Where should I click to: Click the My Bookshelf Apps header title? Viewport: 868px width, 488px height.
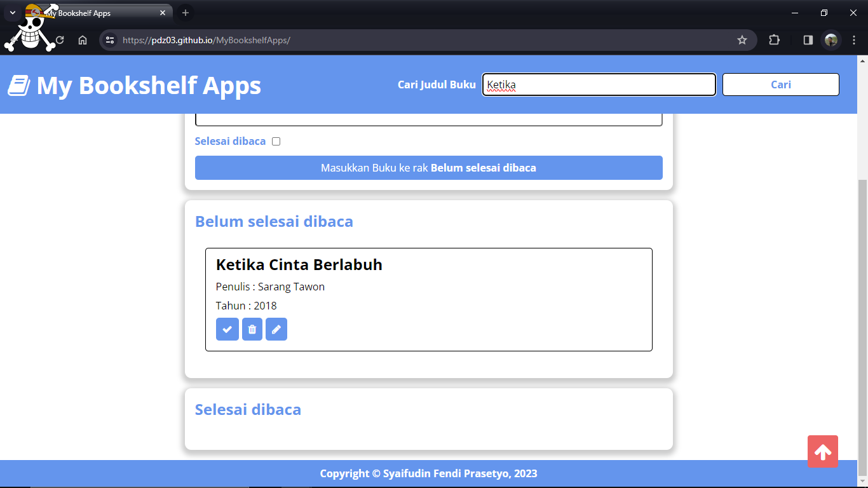(149, 85)
